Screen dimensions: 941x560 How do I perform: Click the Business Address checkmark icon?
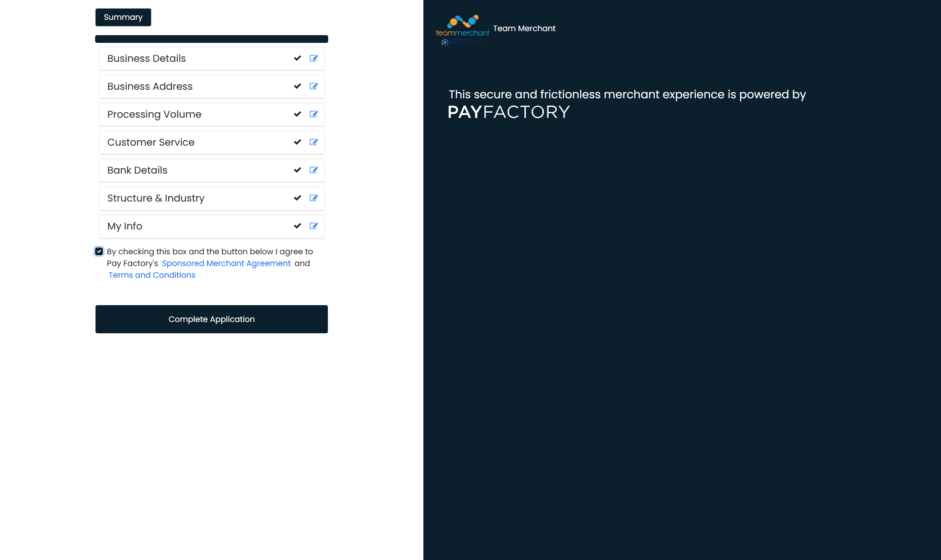pos(298,86)
